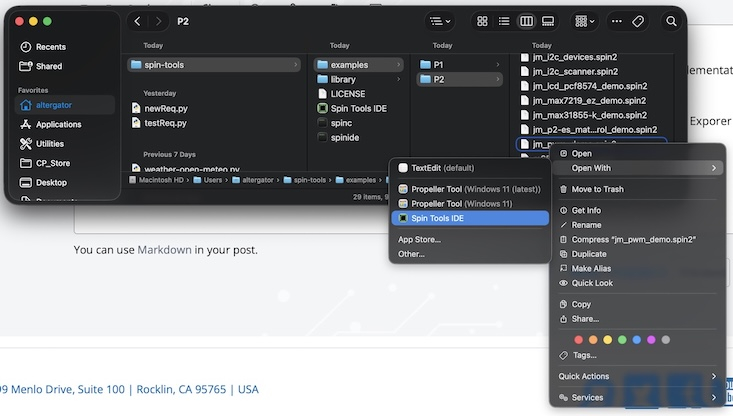This screenshot has width=733, height=416.
Task: Select jm_lcd_pcf8574_demo.spin2 file in the list
Action: coord(589,86)
